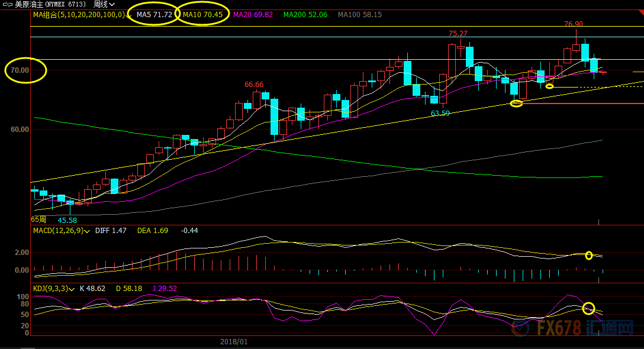Screen dimensions: 644x349
Task: Select the MA200 52.06 indicator label
Action: tap(305, 14)
